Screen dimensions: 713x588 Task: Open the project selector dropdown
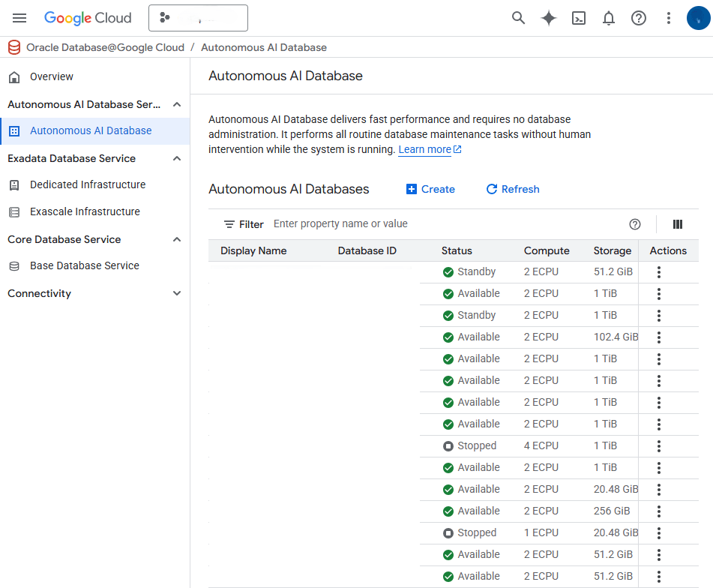198,17
